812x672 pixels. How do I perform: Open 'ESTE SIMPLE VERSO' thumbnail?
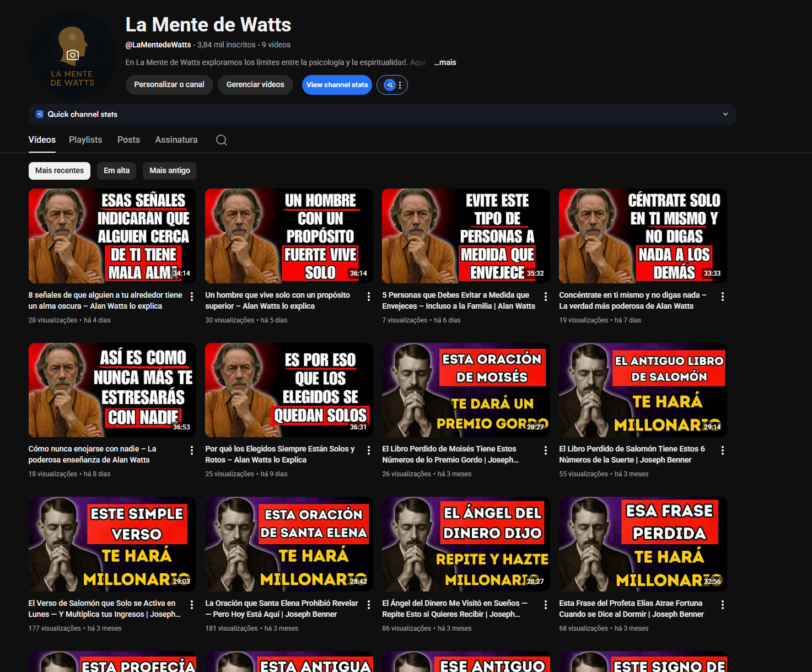click(x=112, y=544)
